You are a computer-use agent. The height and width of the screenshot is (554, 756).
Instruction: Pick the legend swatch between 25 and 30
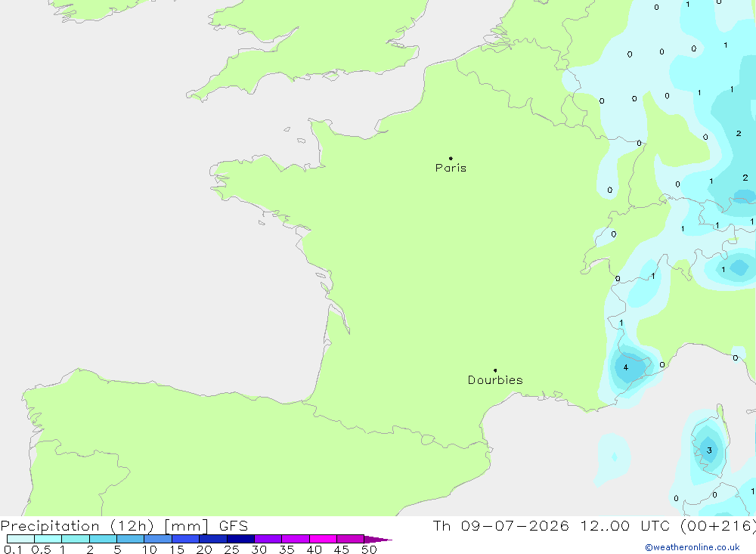click(240, 539)
